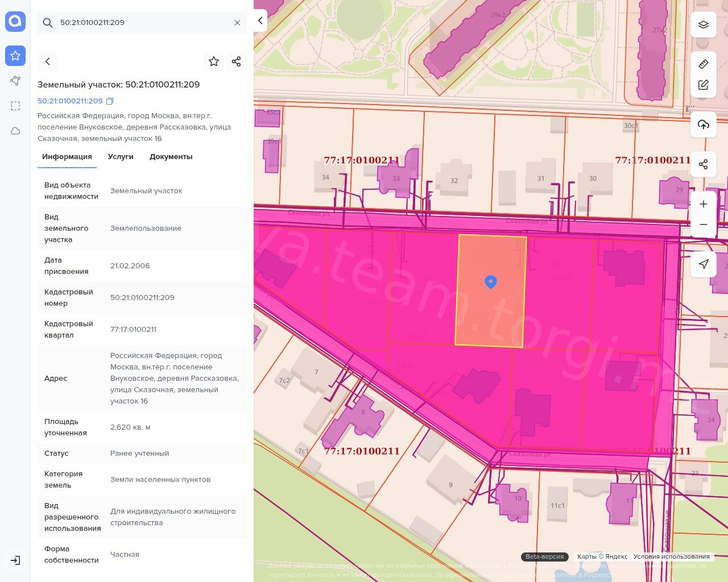Go back to previous search results

48,61
